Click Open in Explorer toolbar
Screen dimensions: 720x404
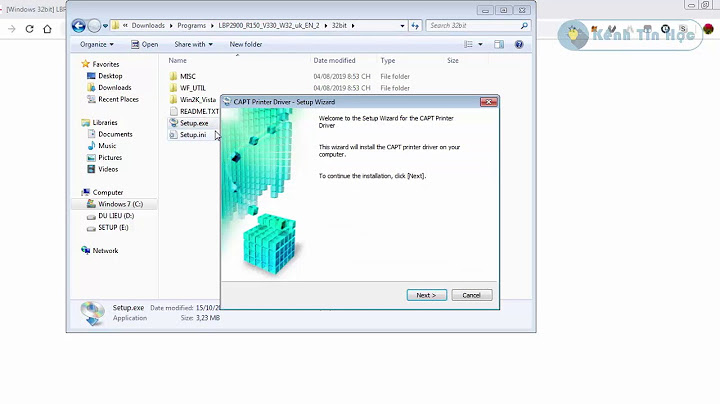(145, 45)
